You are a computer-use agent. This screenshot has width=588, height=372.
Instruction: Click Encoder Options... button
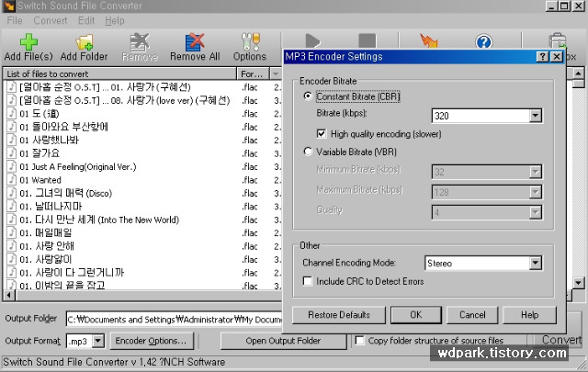pos(151,341)
